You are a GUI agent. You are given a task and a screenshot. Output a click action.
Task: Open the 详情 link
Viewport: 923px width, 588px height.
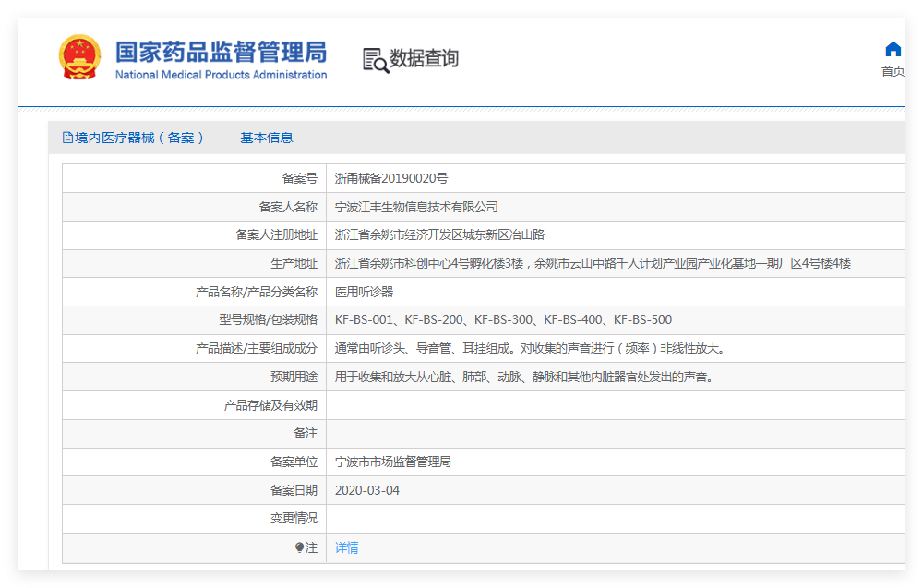tap(347, 547)
